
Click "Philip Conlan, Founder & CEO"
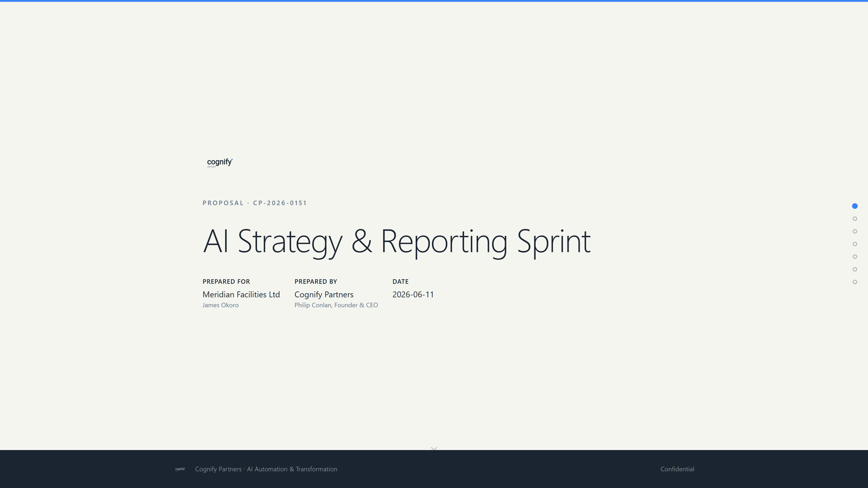[336, 305]
